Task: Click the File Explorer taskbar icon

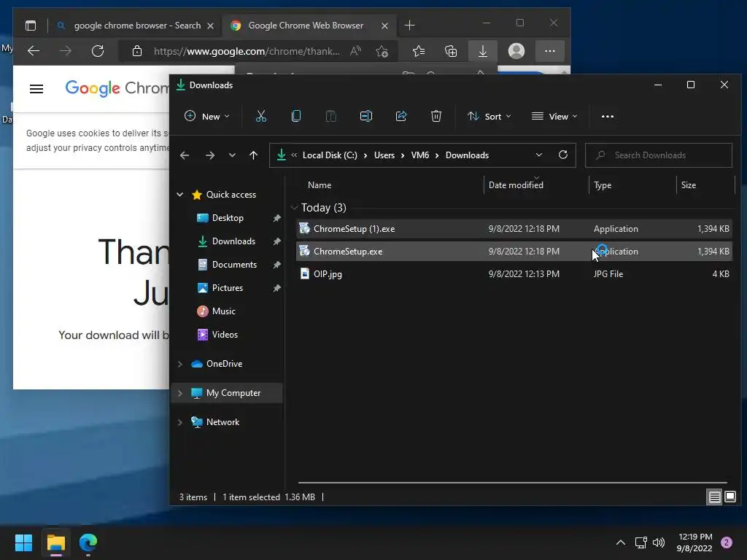Action: (x=55, y=542)
